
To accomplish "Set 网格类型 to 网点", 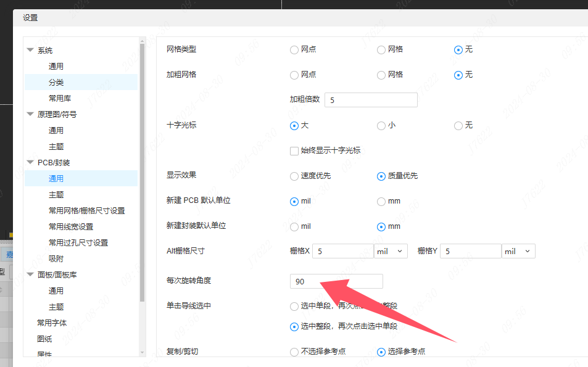I will [x=294, y=50].
